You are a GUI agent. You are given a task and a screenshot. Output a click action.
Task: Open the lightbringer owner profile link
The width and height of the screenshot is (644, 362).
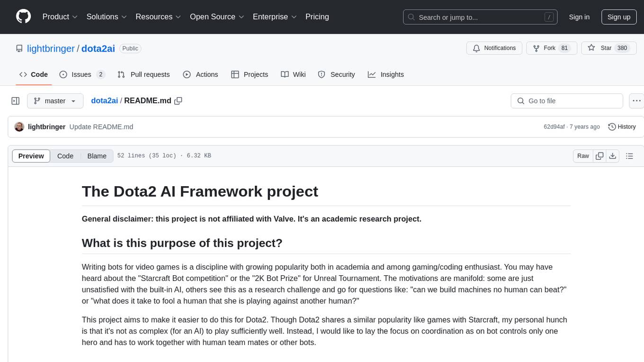pyautogui.click(x=51, y=48)
